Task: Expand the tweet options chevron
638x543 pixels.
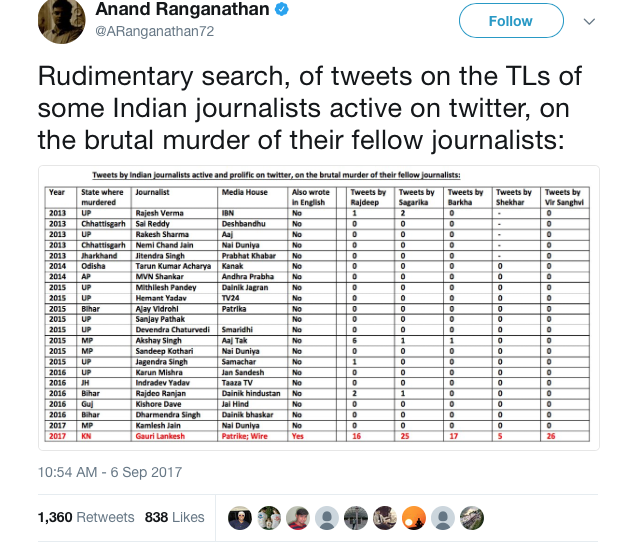Action: coord(588,21)
